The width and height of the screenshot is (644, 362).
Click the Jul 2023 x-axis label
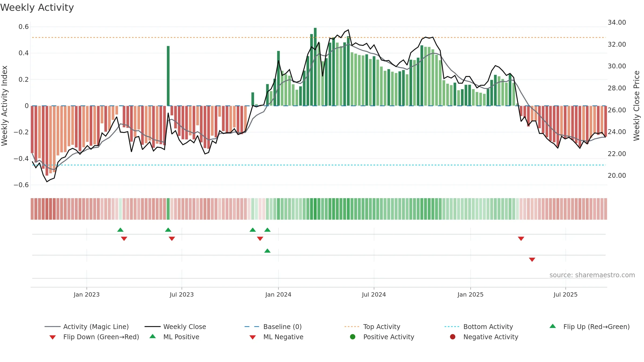pyautogui.click(x=182, y=294)
